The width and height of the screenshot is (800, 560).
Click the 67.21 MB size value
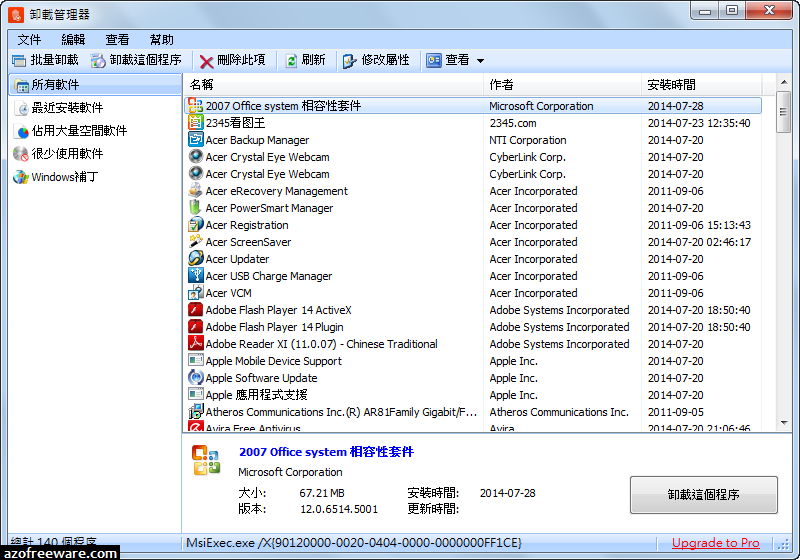coord(322,493)
